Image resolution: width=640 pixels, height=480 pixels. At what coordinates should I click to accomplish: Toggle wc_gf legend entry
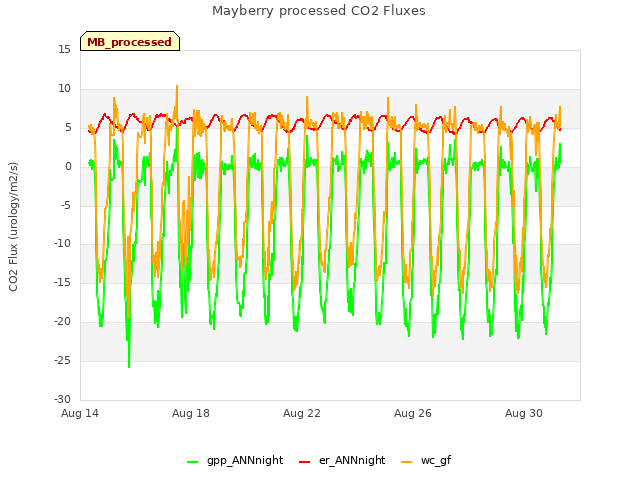coord(427,460)
